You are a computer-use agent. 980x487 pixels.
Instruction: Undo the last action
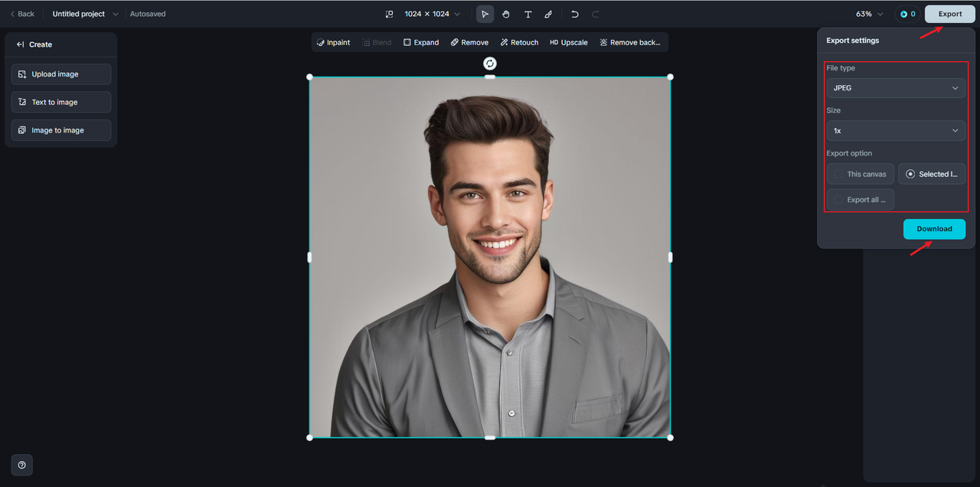click(575, 14)
